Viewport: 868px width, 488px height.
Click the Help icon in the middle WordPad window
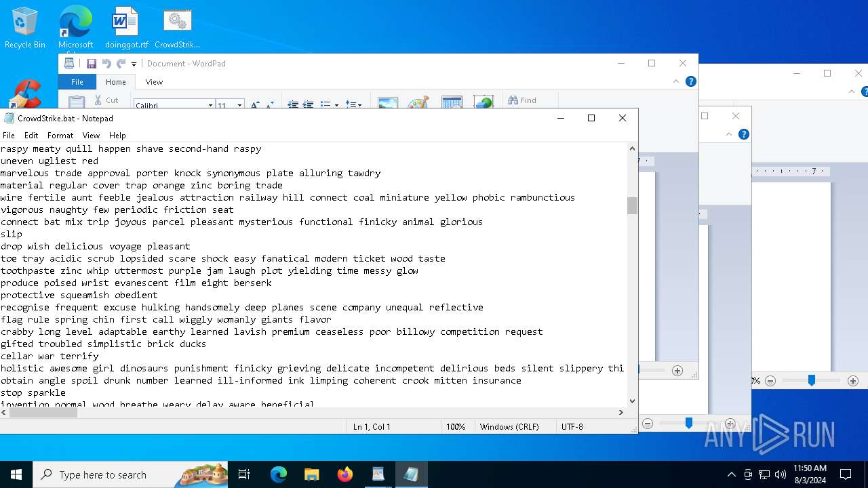(744, 134)
